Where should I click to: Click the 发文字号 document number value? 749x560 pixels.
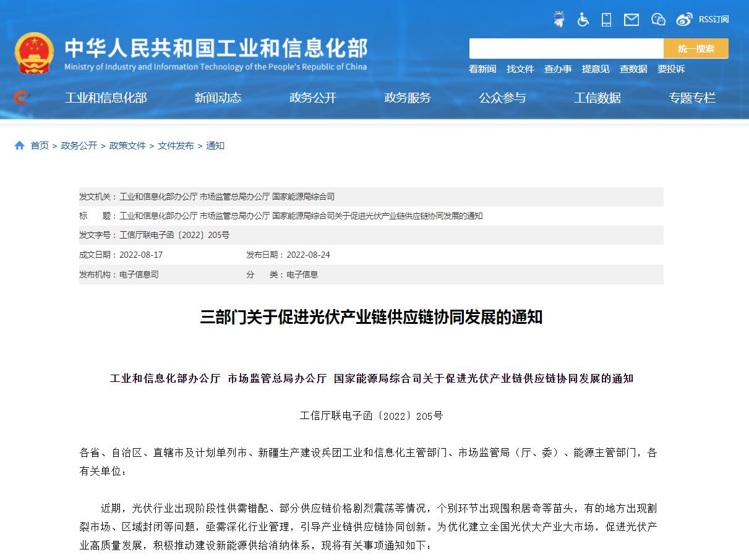tap(174, 235)
